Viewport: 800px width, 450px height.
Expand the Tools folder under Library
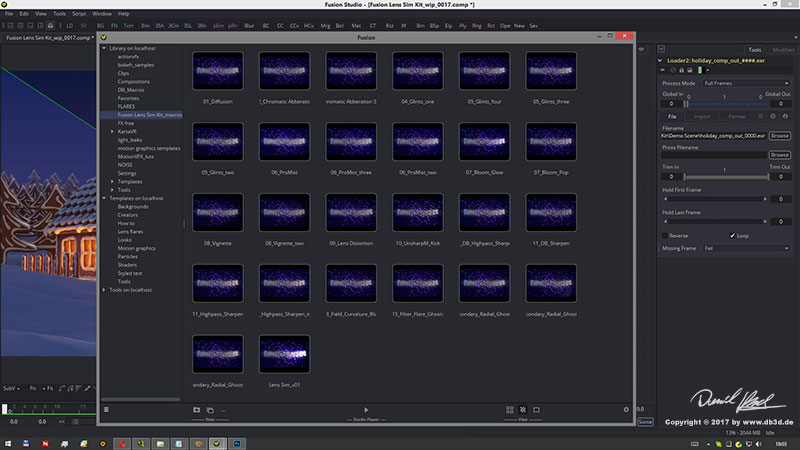point(112,190)
